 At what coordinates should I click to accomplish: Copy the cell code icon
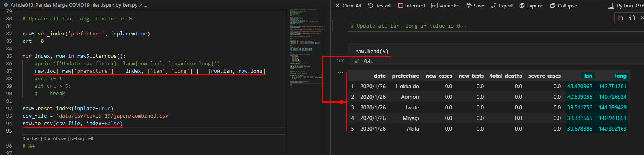coord(620,18)
